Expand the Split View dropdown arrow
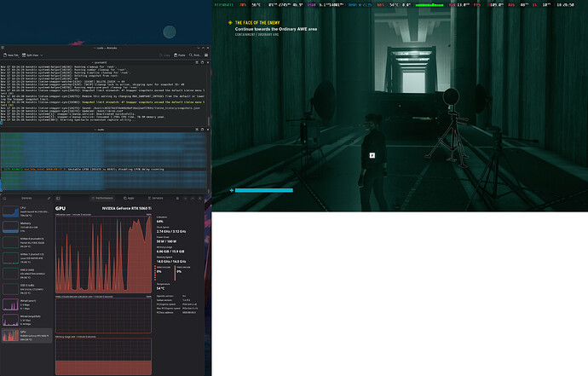This screenshot has height=376, width=588. 41,55
